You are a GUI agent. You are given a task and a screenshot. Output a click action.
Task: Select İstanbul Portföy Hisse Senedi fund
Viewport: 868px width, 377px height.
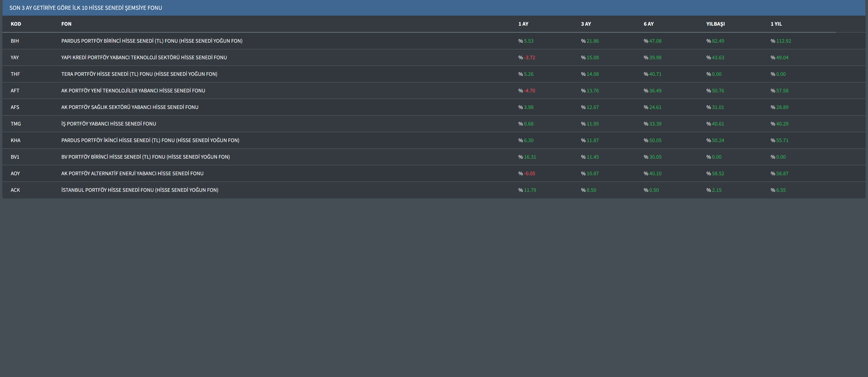click(140, 190)
